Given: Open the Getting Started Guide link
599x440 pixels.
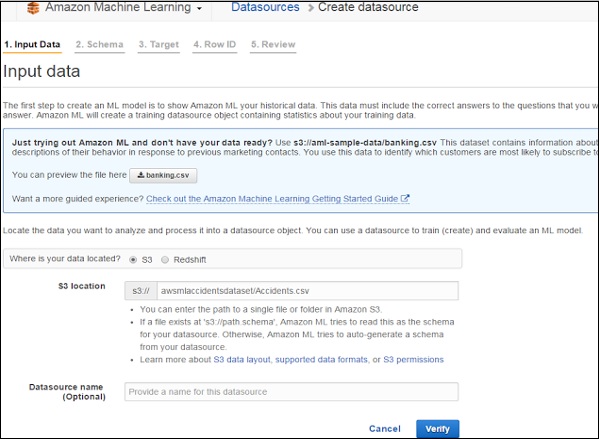Looking at the screenshot, I should pyautogui.click(x=272, y=199).
